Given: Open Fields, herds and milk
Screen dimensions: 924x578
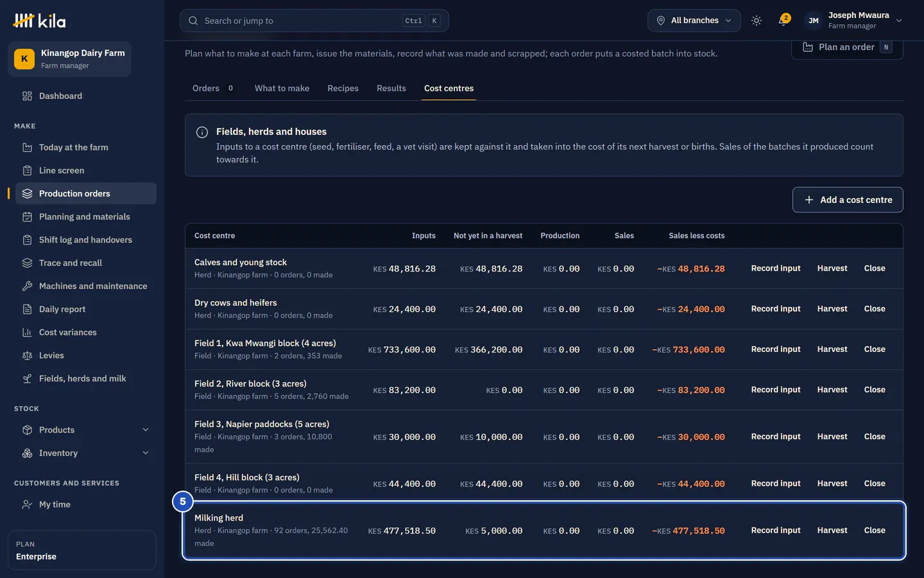Looking at the screenshot, I should pyautogui.click(x=82, y=378).
